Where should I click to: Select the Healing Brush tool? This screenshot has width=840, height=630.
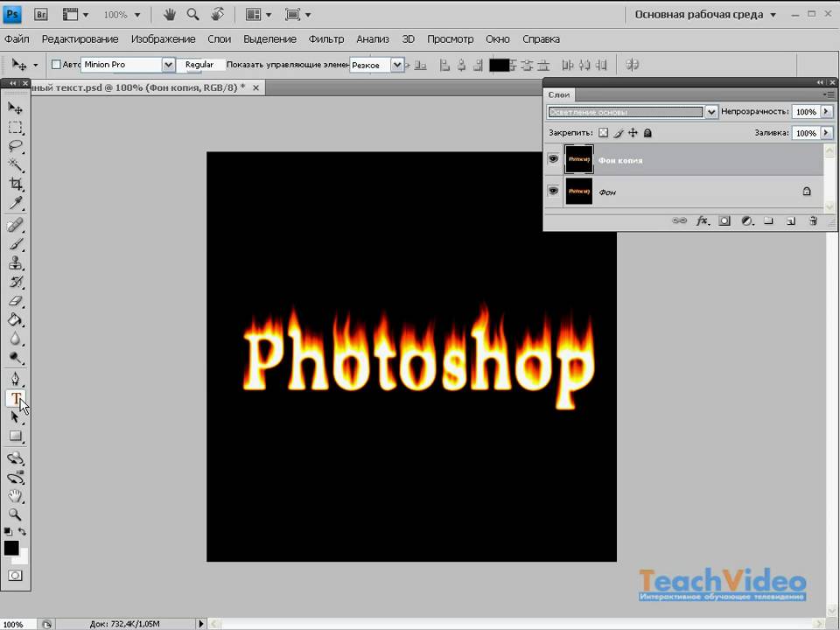15,225
